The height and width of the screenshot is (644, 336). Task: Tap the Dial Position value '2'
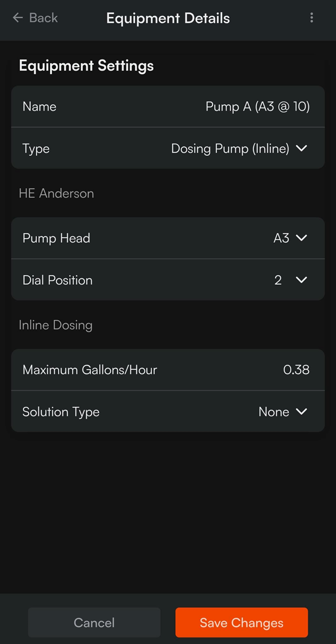click(278, 280)
